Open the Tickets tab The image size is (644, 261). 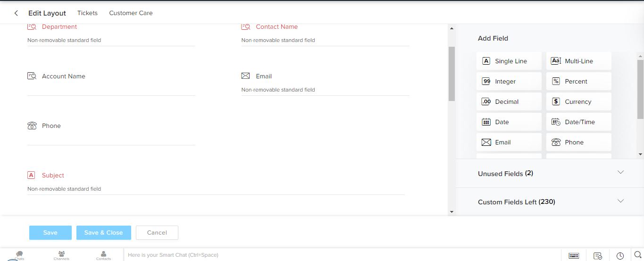click(x=87, y=13)
